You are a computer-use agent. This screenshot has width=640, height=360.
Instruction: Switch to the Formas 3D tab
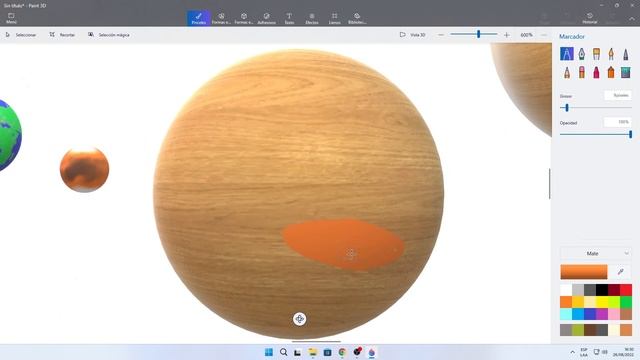[x=244, y=18]
